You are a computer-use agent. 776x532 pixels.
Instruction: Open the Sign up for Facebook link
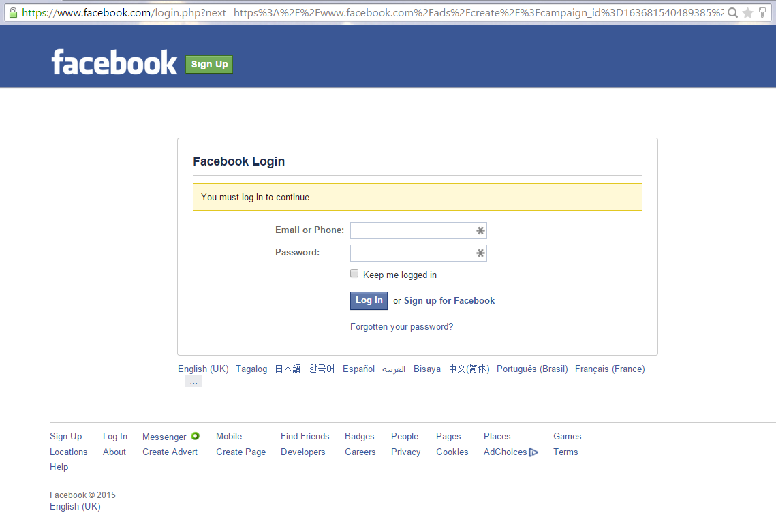click(x=449, y=301)
